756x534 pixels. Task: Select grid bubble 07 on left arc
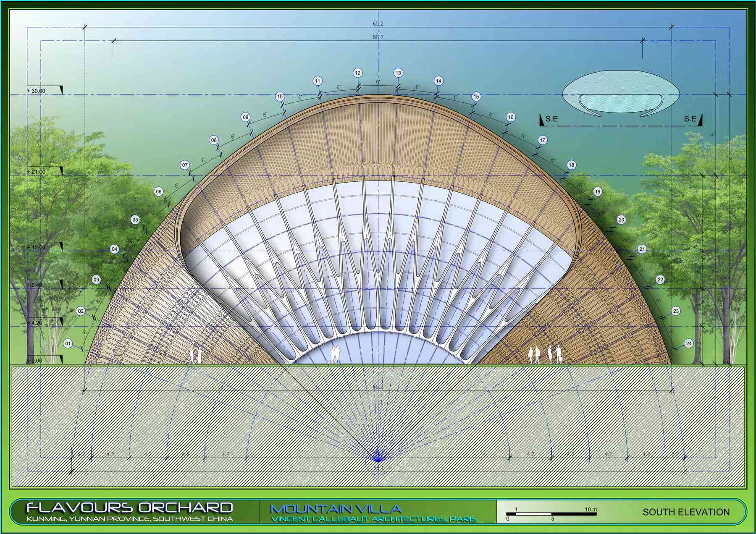(x=185, y=165)
